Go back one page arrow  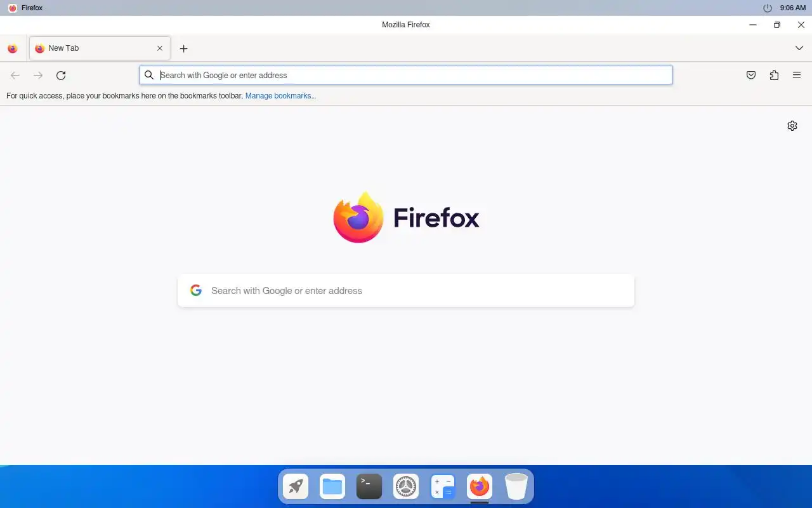(15, 75)
